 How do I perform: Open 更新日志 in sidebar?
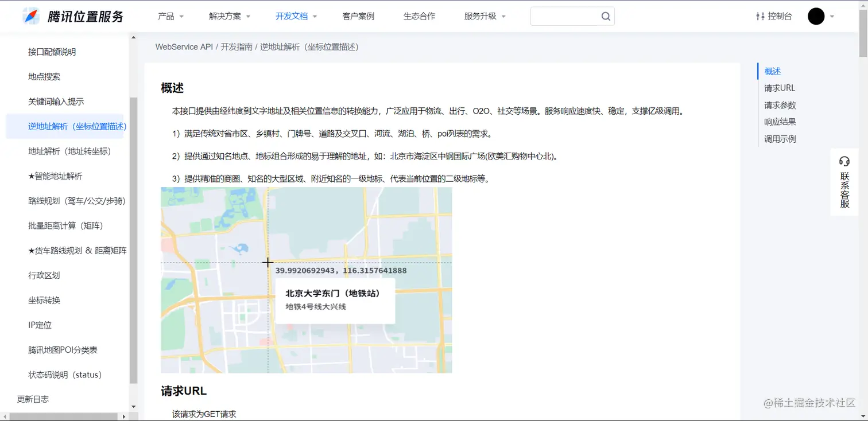[x=33, y=399]
